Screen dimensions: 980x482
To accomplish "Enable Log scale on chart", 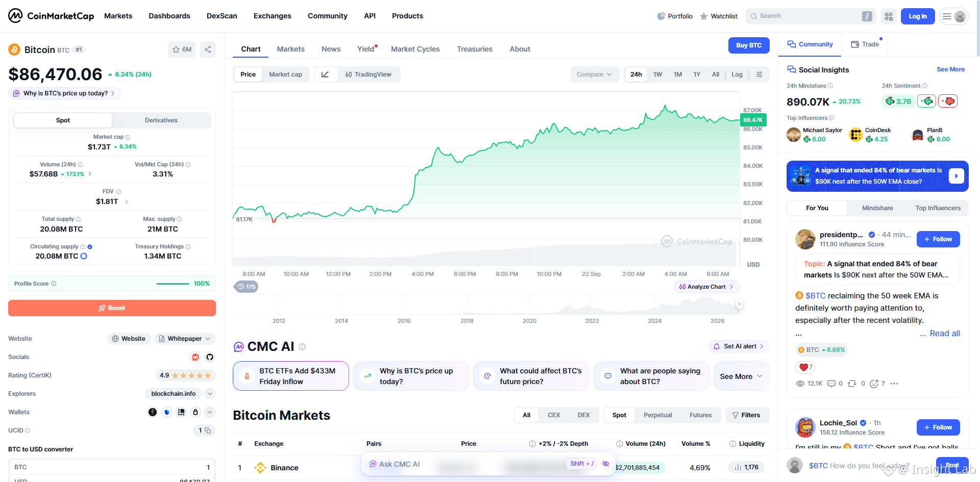I will [737, 74].
